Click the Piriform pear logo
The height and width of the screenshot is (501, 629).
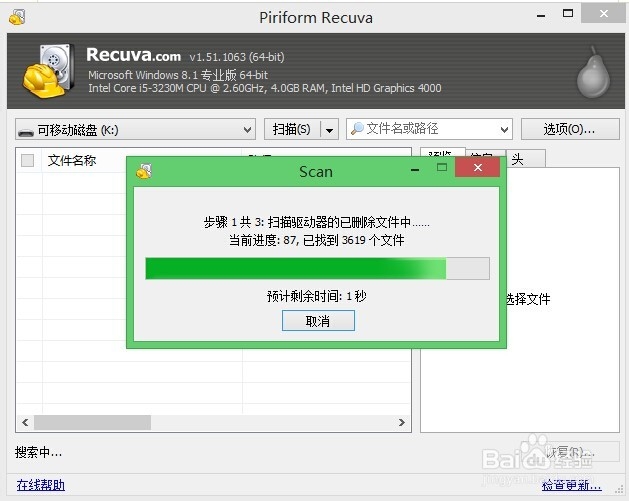[x=593, y=72]
